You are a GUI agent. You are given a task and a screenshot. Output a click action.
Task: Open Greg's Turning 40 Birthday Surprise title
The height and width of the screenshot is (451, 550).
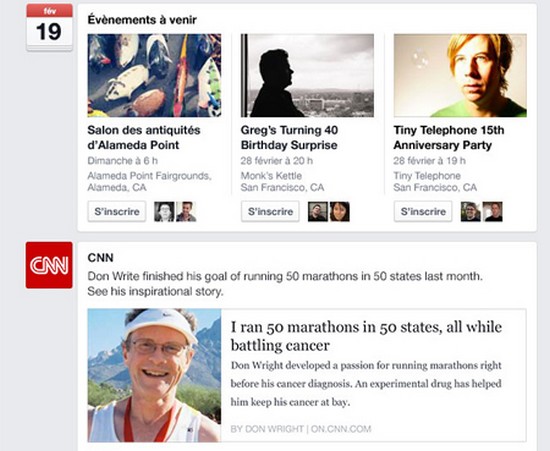point(289,137)
